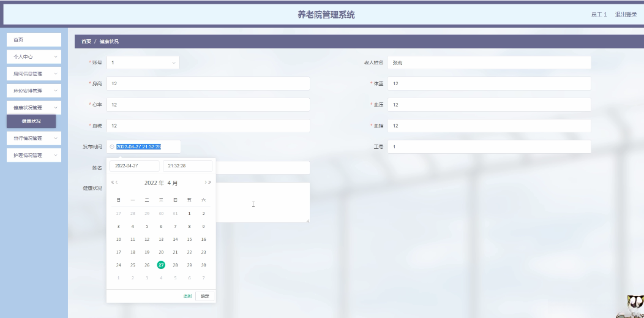Select April 30 in the calendar
The width and height of the screenshot is (644, 318).
coord(203,265)
